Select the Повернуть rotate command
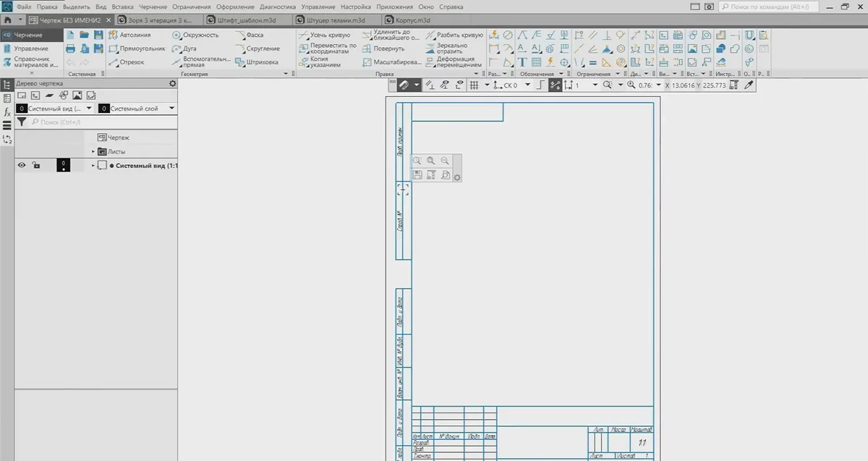 point(384,48)
